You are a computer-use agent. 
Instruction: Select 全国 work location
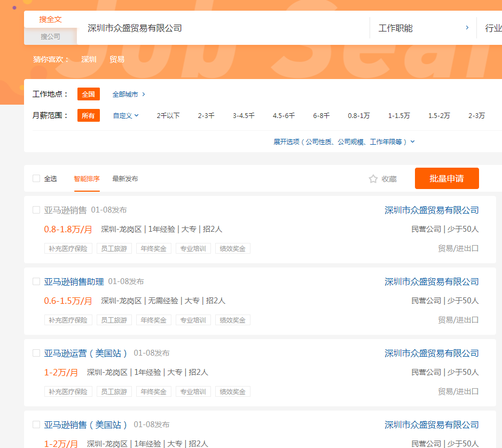point(89,94)
